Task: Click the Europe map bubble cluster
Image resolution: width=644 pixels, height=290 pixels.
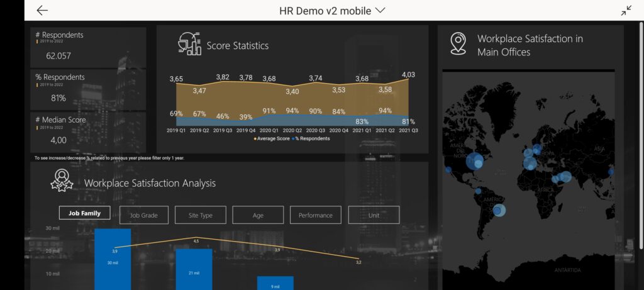Action: (x=530, y=163)
